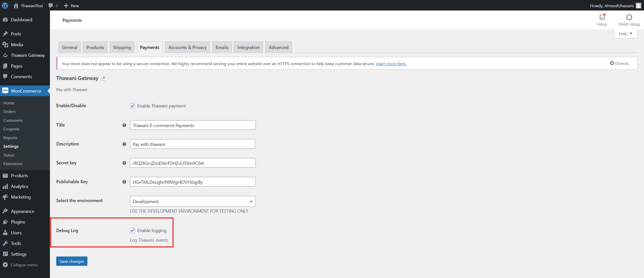The width and height of the screenshot is (644, 278).
Task: Click into the Title input field
Action: (193, 125)
